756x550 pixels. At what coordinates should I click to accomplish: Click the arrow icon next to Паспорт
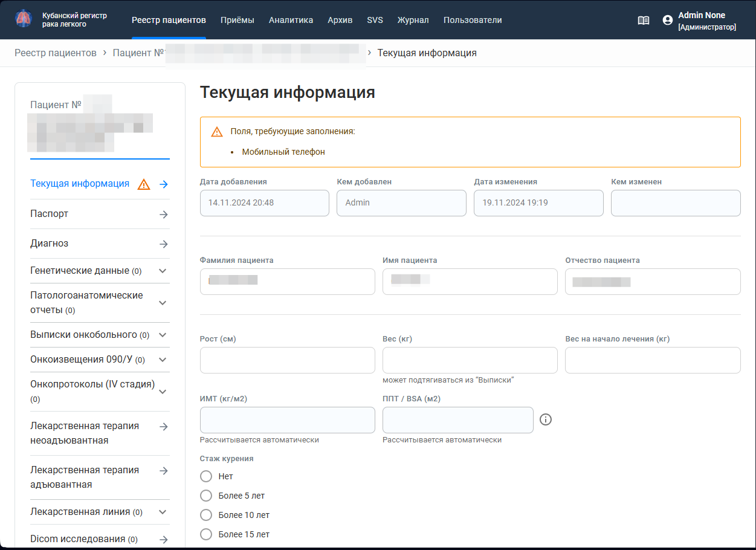(x=163, y=215)
